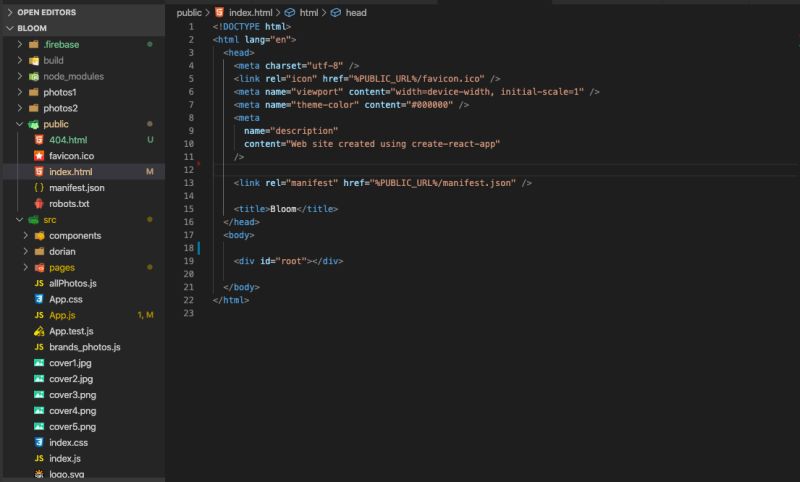Open robots.txt from the file tree
This screenshot has height=482, width=800.
69,204
